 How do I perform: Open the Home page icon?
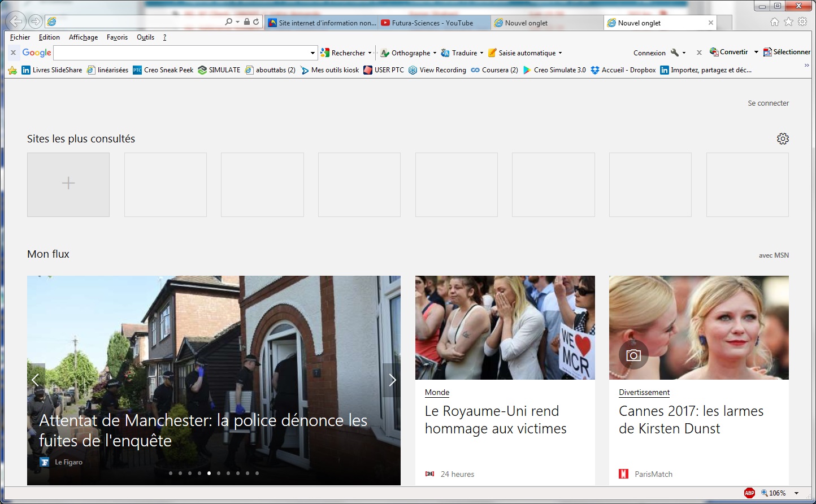[775, 22]
